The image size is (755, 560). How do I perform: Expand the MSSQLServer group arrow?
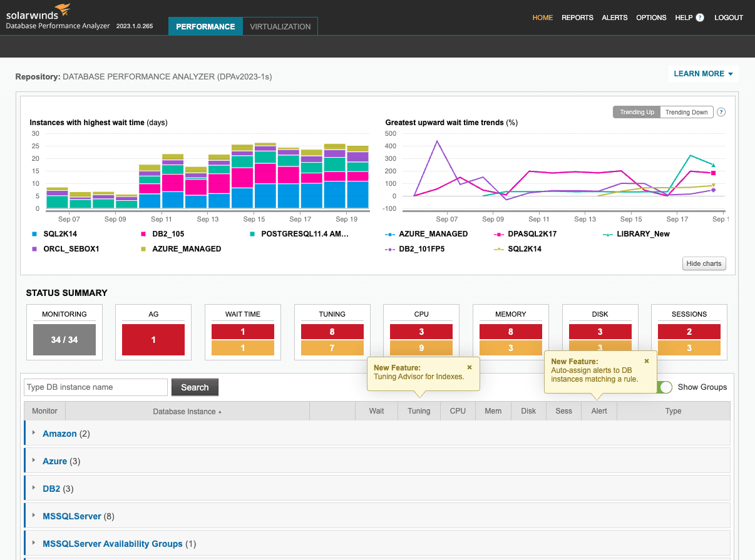pyautogui.click(x=34, y=516)
